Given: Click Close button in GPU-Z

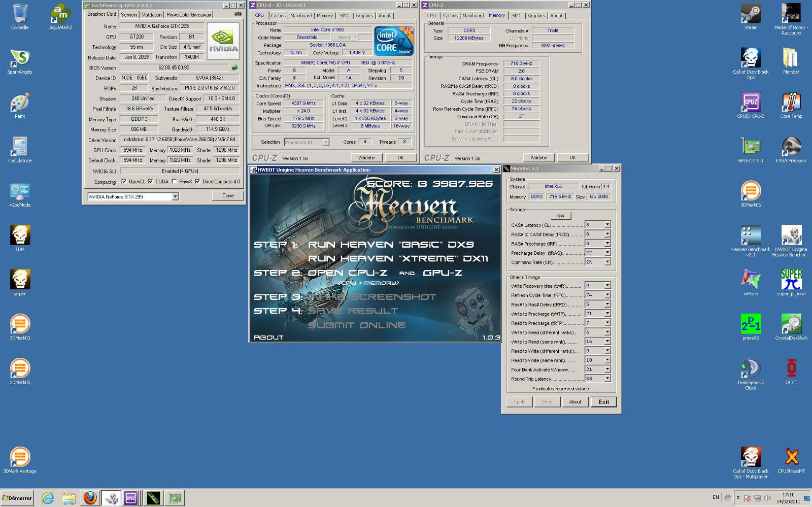Looking at the screenshot, I should coord(228,196).
